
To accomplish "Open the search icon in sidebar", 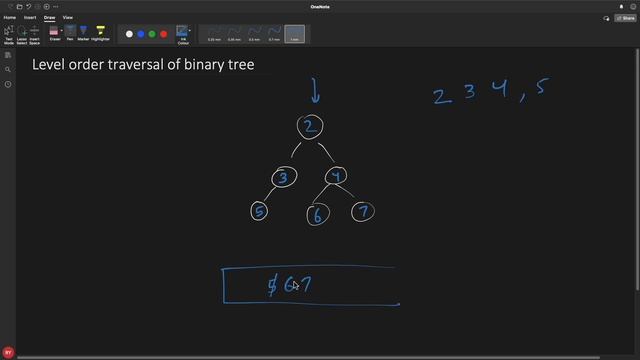I will pos(8,69).
